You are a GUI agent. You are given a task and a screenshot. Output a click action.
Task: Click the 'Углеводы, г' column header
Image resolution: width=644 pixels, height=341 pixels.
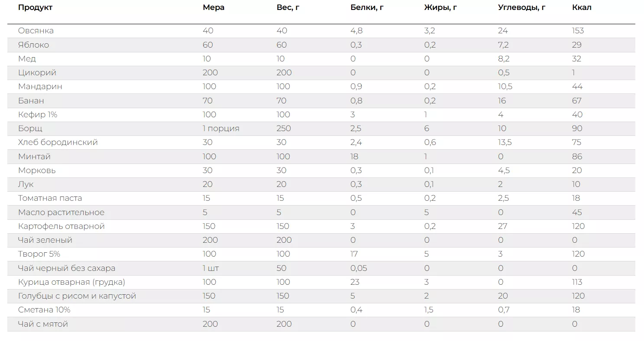tap(521, 7)
